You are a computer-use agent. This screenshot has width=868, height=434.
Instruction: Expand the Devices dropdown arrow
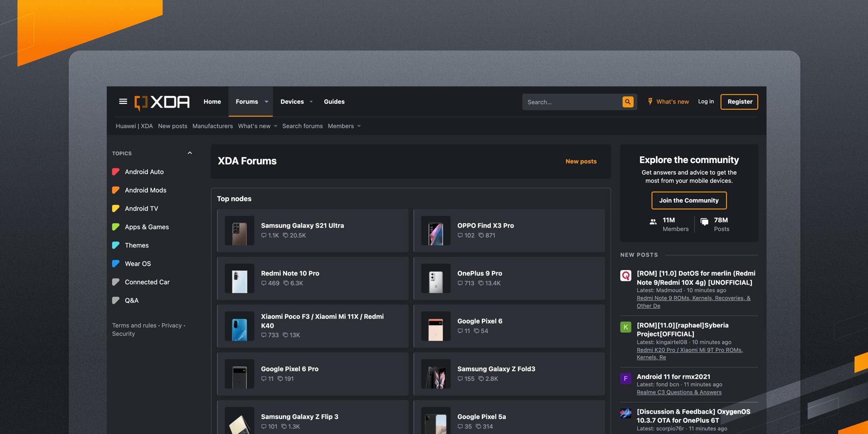click(x=311, y=102)
